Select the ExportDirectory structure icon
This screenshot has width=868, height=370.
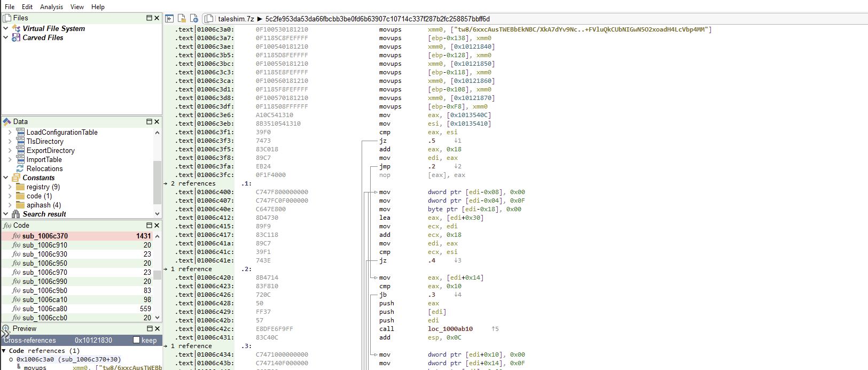(20, 150)
